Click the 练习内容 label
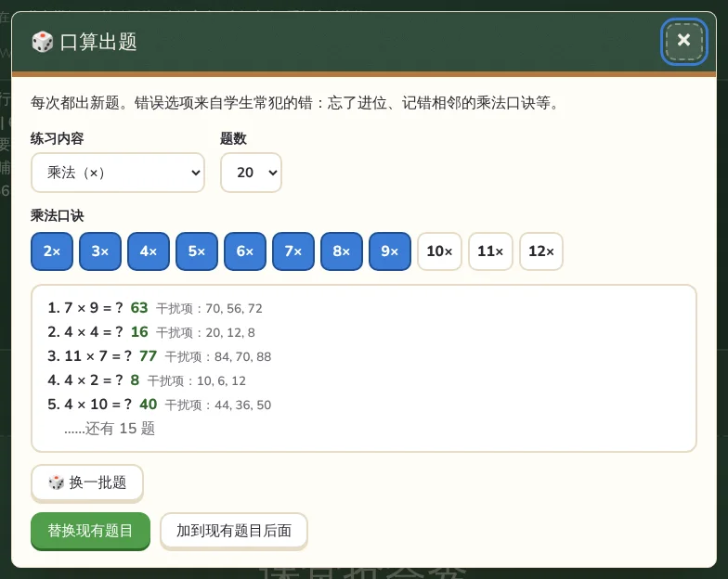 click(58, 138)
